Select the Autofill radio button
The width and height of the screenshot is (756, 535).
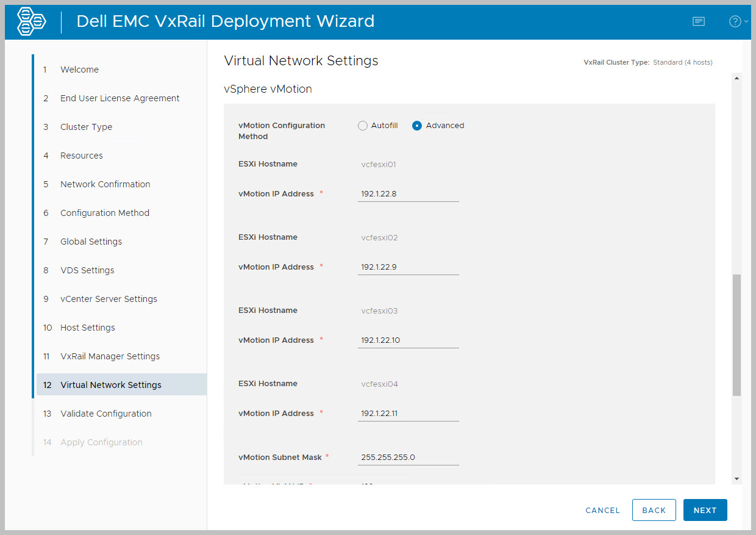pos(363,126)
